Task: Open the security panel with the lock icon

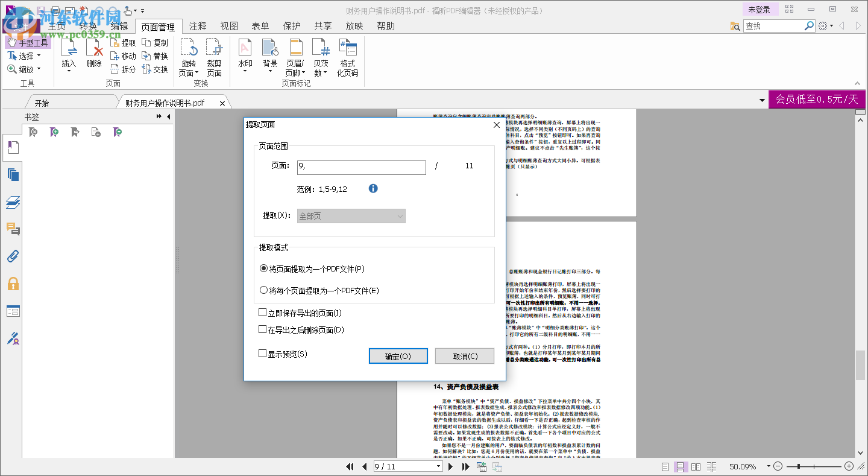Action: click(x=13, y=283)
